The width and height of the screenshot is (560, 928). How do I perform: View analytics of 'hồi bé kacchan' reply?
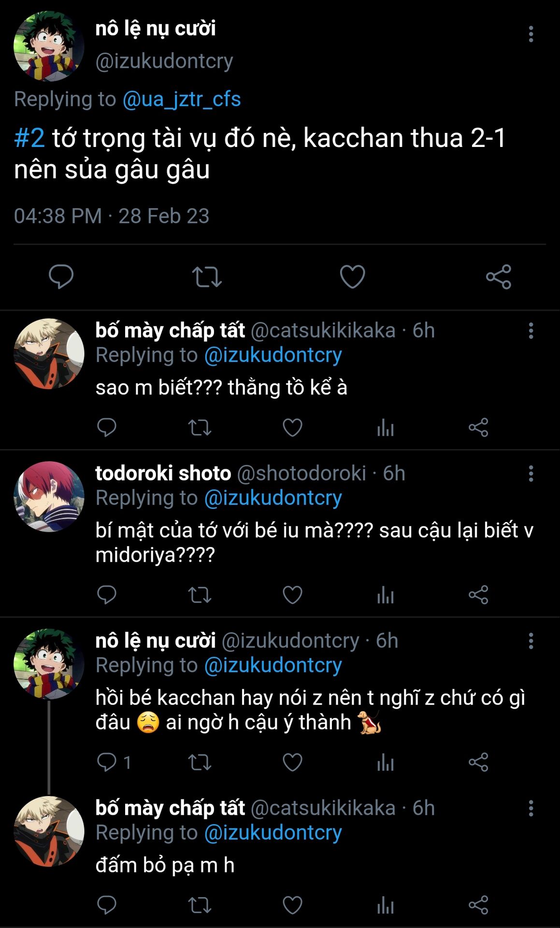coord(385,762)
